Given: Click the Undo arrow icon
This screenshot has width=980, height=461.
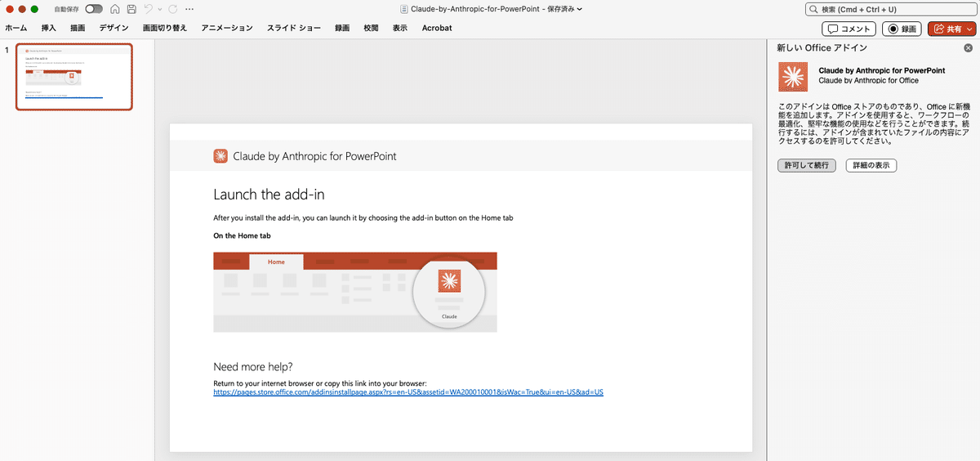Looking at the screenshot, I should click(147, 9).
